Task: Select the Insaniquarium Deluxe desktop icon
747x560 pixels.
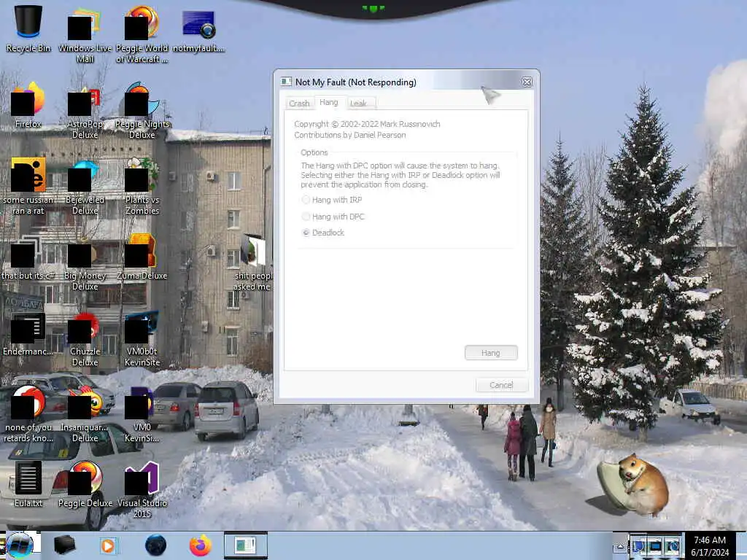Action: [x=85, y=413]
